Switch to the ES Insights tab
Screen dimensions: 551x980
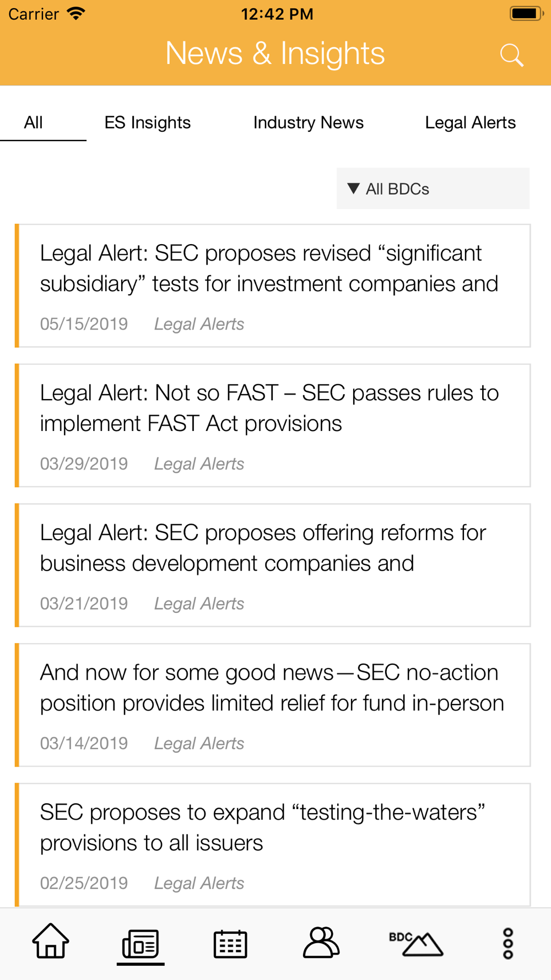148,122
